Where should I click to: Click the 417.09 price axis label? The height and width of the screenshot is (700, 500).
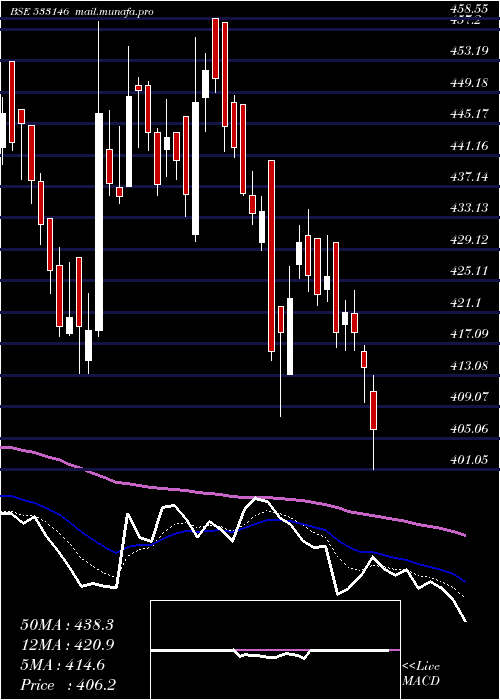coord(469,334)
